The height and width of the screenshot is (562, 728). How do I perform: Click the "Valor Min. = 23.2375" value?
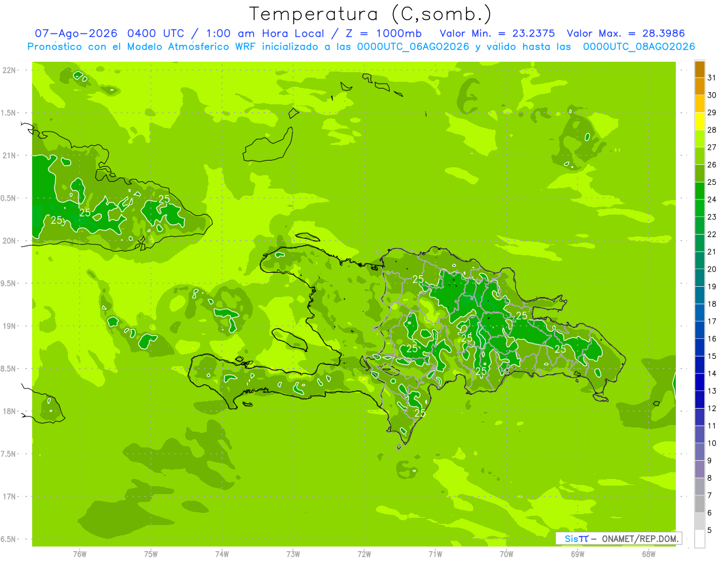tap(497, 33)
